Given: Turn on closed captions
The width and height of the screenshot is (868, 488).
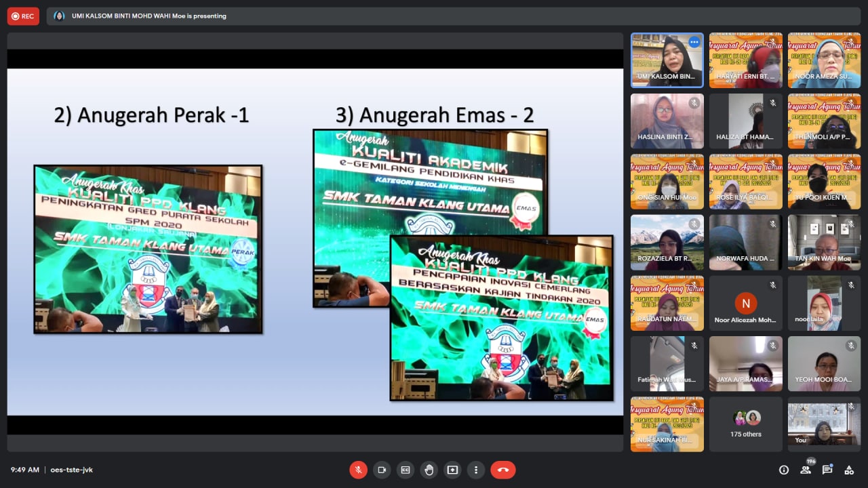Looking at the screenshot, I should [x=406, y=470].
